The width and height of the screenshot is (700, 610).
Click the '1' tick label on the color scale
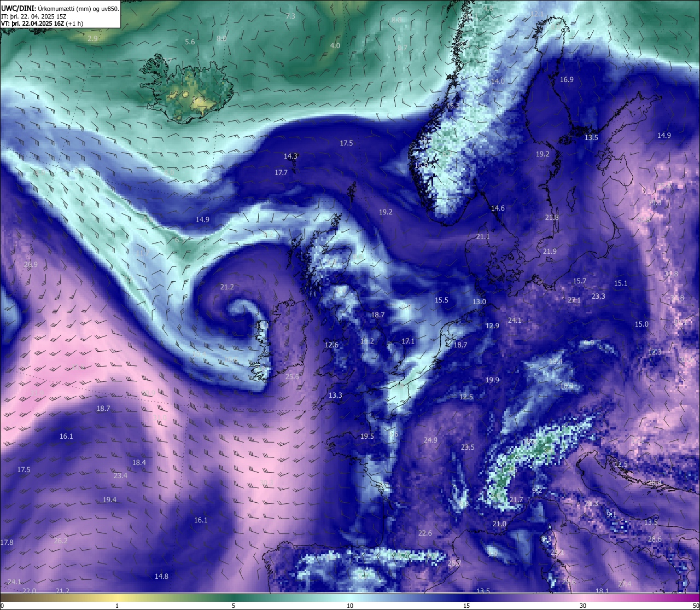coord(117,606)
